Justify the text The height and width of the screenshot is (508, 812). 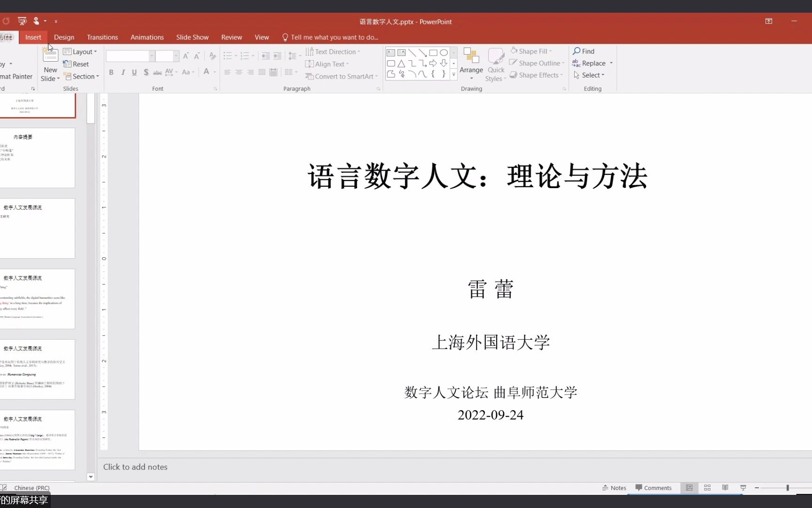(x=262, y=72)
